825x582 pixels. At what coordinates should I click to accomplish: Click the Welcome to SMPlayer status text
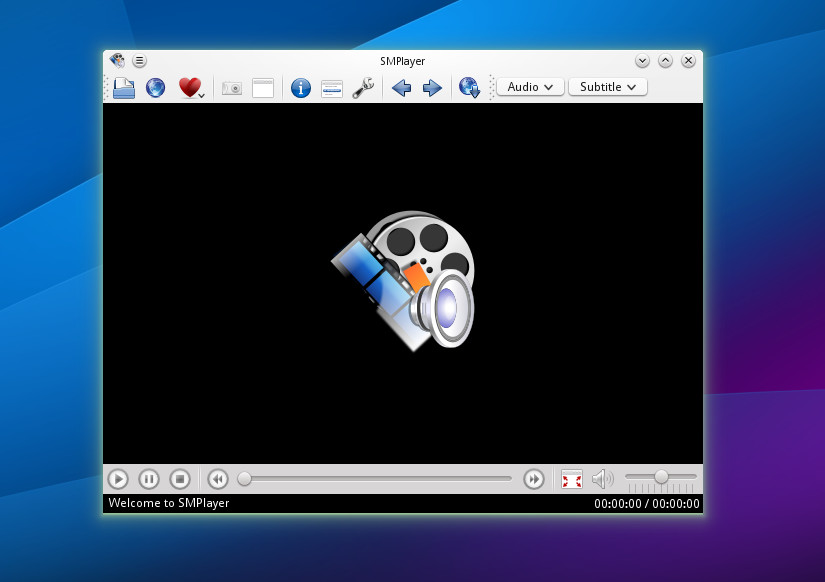click(x=169, y=503)
